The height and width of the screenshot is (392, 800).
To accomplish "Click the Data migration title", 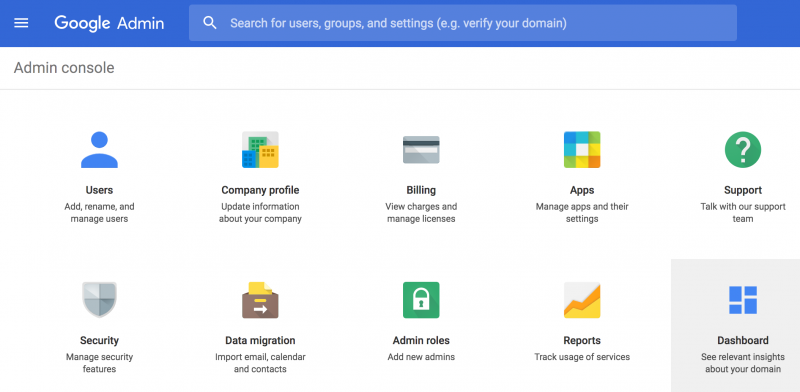I will [x=260, y=340].
